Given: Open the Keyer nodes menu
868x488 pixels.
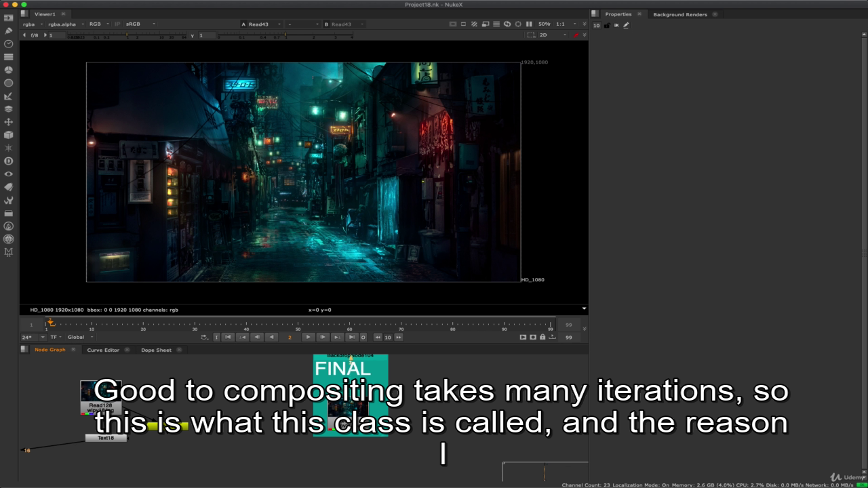Looking at the screenshot, I should coord(9,96).
